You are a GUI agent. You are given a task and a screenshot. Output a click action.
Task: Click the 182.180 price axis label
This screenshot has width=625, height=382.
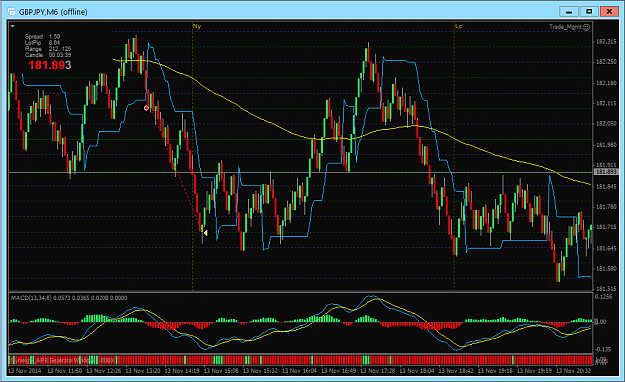pyautogui.click(x=606, y=83)
